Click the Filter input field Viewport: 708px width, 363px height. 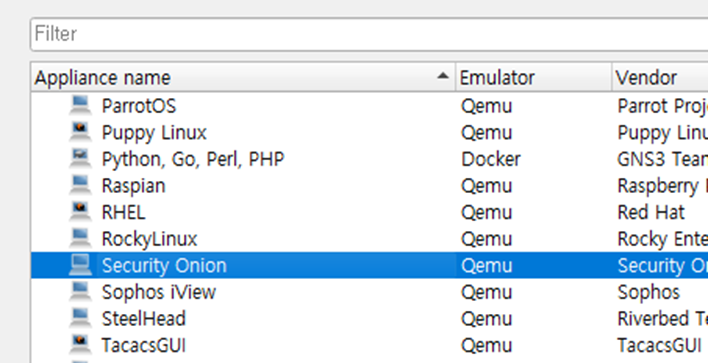coord(369,34)
